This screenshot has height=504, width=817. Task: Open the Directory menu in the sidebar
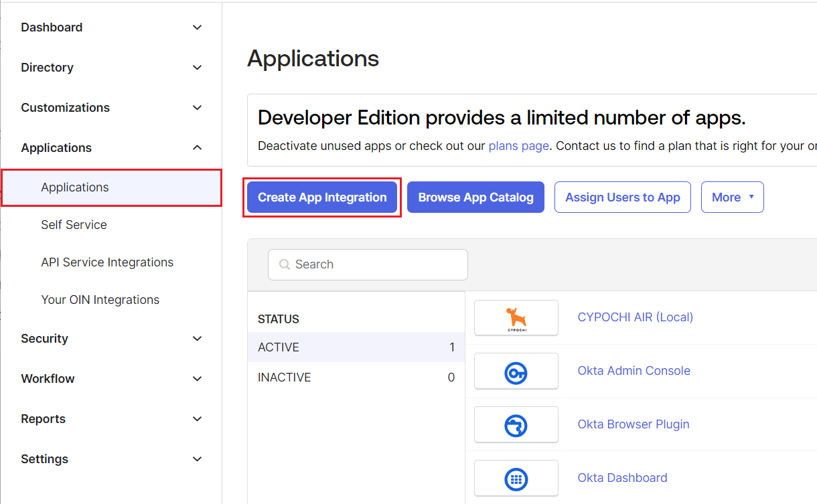[x=47, y=68]
